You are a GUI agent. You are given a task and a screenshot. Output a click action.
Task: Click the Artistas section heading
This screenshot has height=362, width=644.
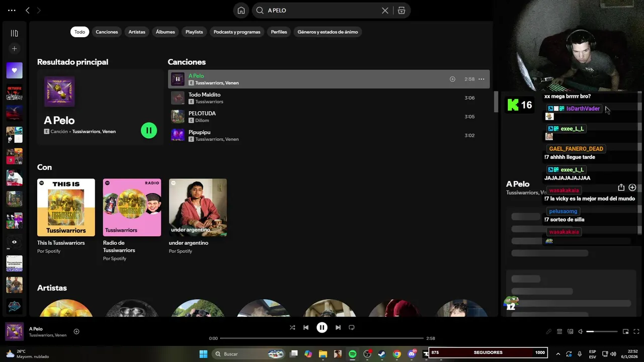(52, 288)
